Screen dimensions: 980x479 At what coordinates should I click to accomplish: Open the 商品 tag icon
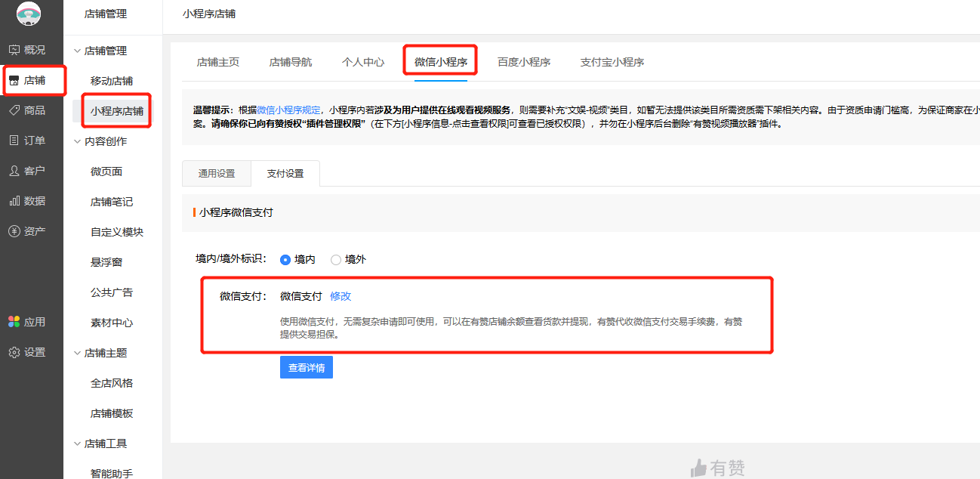coord(14,110)
